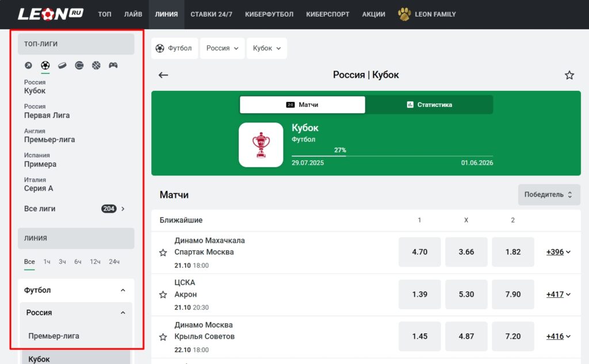Screen dimensions: 589x364
Task: Open esports via the gamepad icon
Action: pyautogui.click(x=113, y=66)
